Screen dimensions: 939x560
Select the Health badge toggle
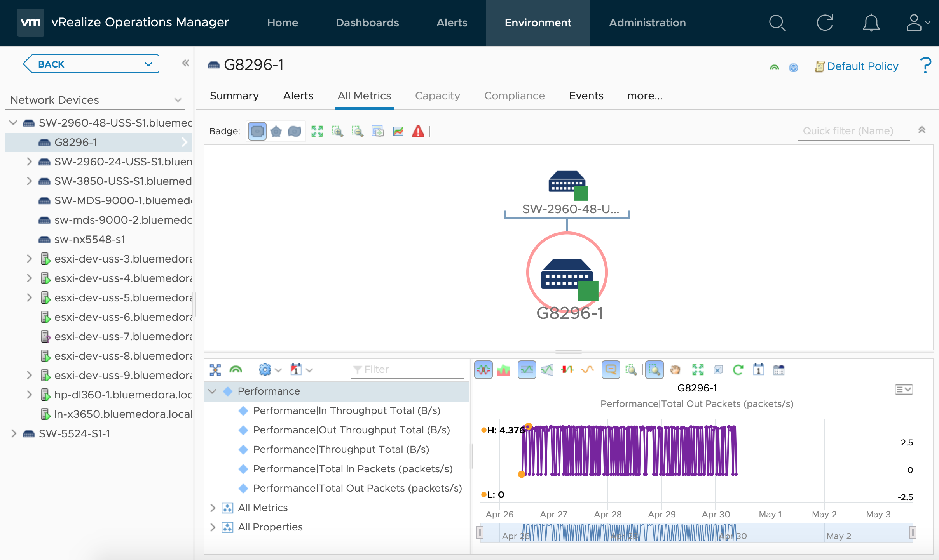point(257,131)
